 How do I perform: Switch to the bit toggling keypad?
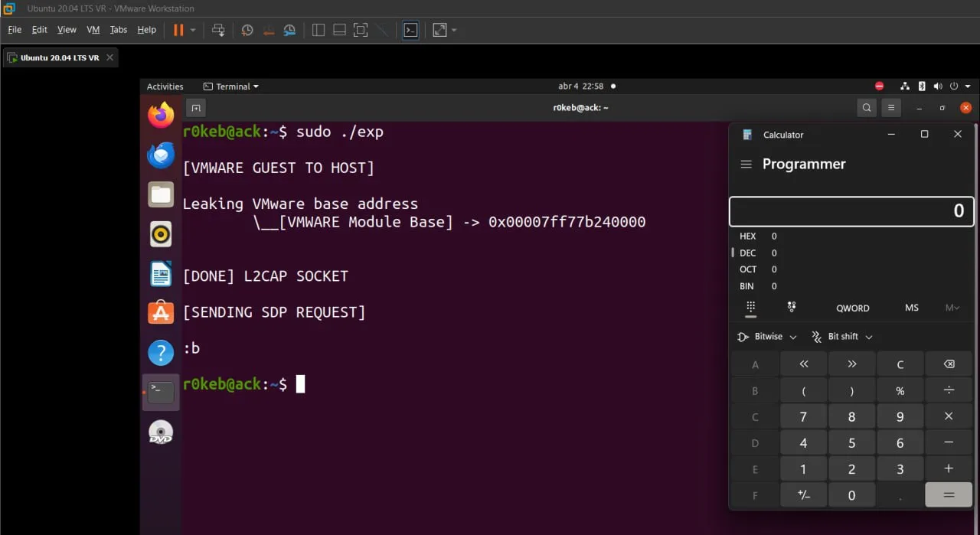coord(791,307)
